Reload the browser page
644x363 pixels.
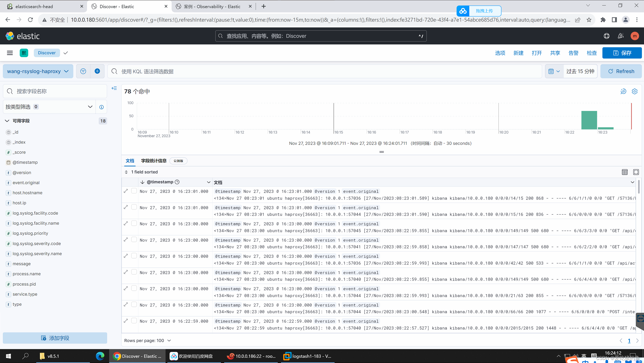(30, 20)
